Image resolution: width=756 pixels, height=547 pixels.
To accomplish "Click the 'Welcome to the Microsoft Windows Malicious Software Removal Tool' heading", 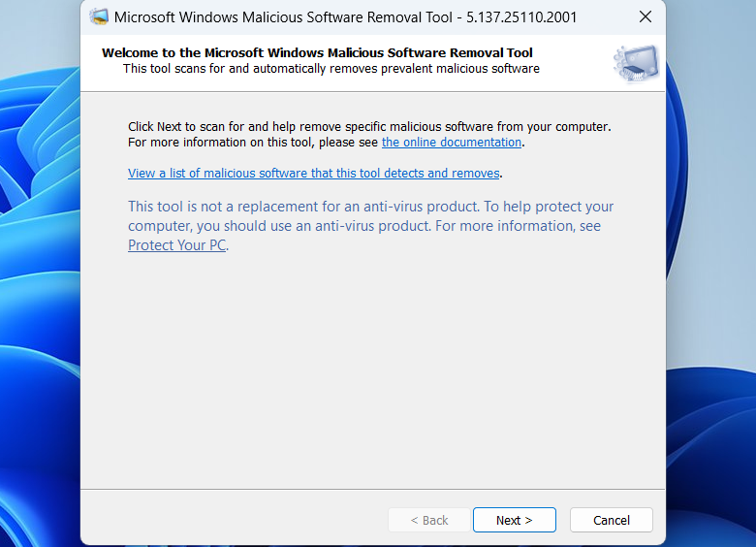I will click(x=317, y=52).
